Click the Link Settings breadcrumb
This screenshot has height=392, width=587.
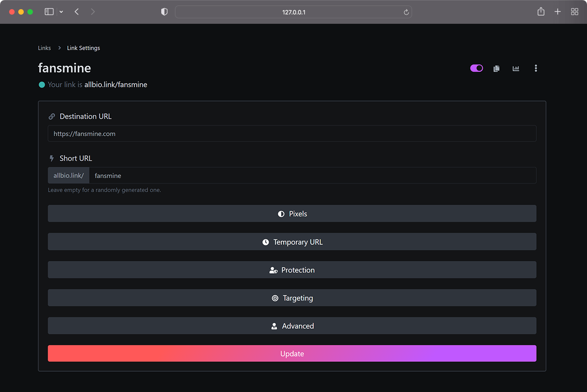click(x=84, y=48)
